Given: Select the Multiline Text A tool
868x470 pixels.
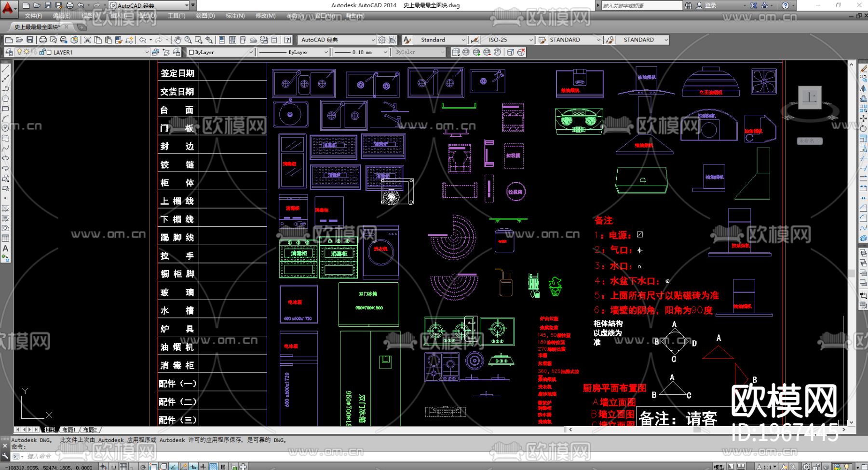Looking at the screenshot, I should pos(5,249).
